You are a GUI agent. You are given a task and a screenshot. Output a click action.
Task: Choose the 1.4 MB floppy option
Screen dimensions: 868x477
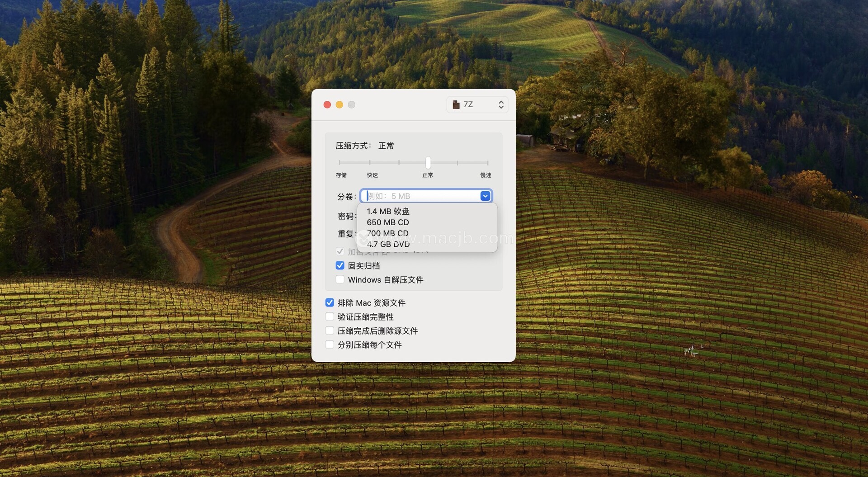click(388, 211)
